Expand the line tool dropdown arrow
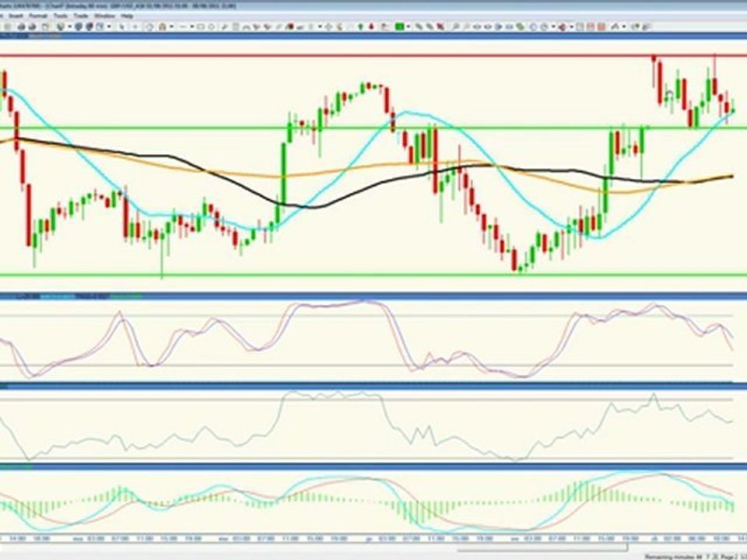747x560 pixels. pos(192,26)
